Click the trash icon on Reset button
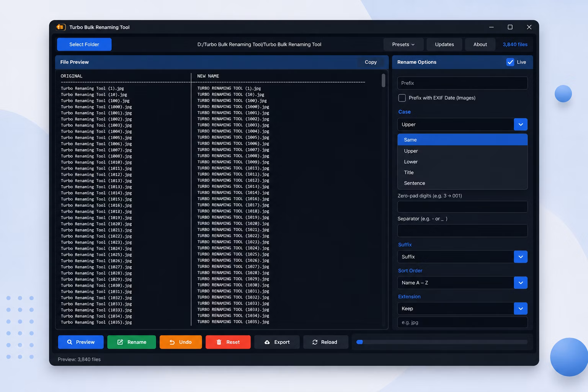The height and width of the screenshot is (392, 588). (x=219, y=342)
